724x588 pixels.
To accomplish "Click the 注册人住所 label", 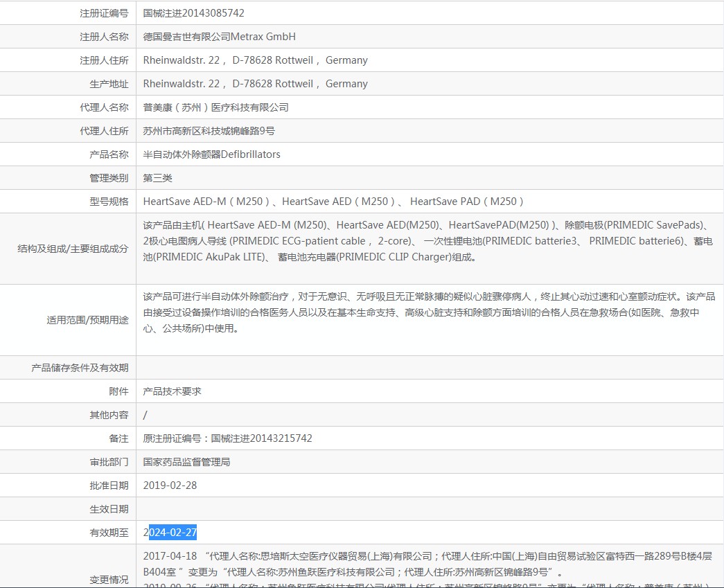I will tap(104, 60).
